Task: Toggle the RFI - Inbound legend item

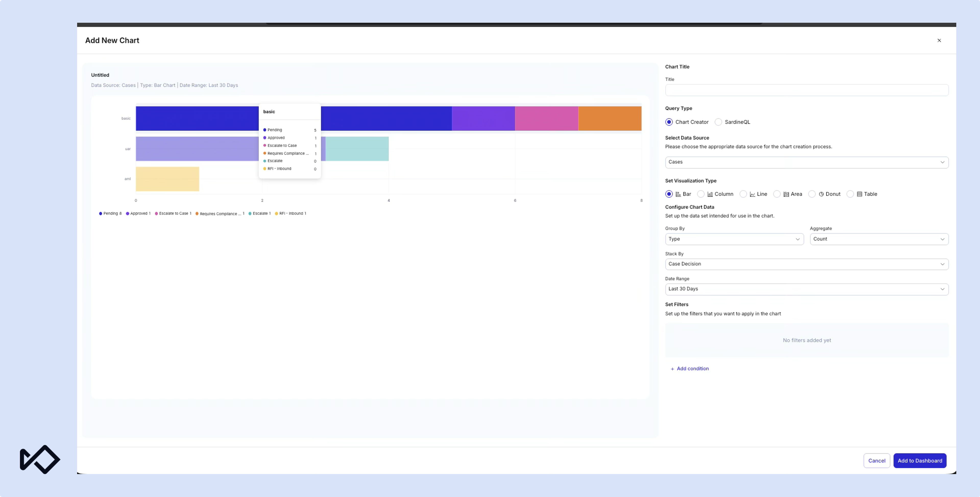Action: 291,214
